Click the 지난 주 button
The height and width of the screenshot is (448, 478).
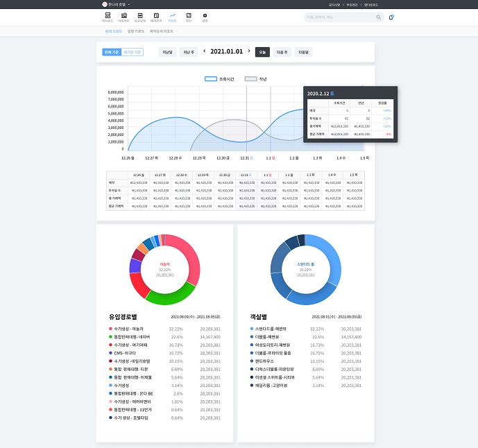pyautogui.click(x=189, y=52)
